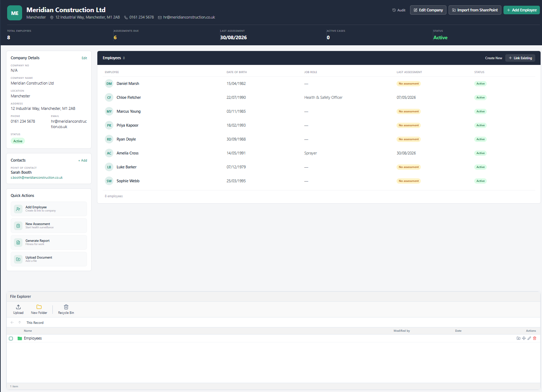Click This Record breadcrumb
Screen dimensions: 542x392
click(35, 323)
